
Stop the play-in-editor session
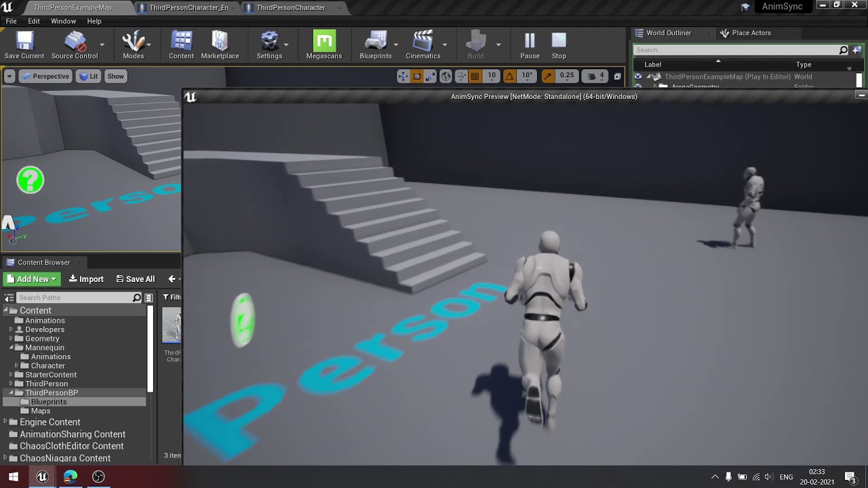(x=559, y=45)
